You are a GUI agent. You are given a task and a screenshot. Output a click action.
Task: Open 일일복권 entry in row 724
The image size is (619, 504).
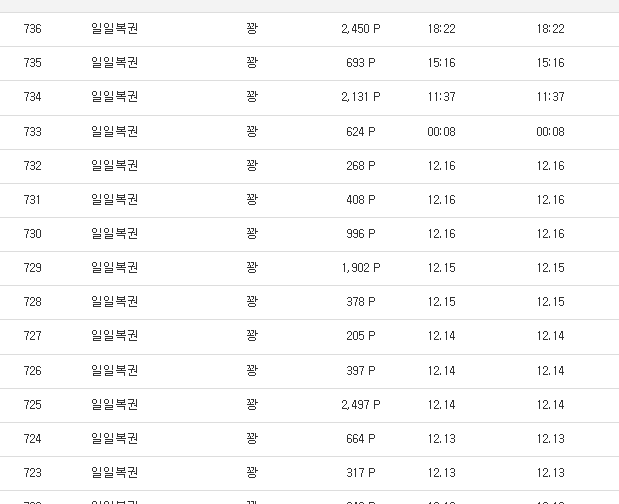click(x=114, y=439)
